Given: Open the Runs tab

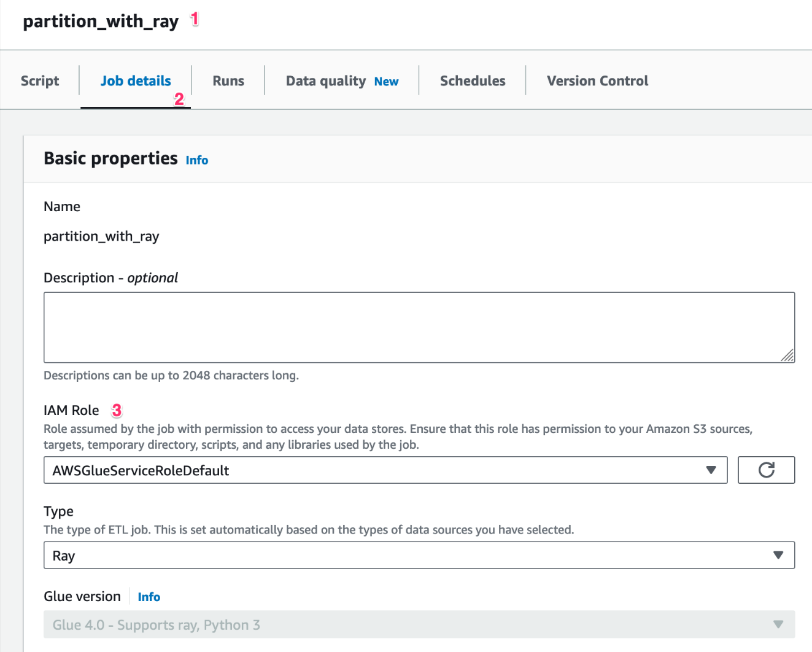Looking at the screenshot, I should tap(228, 80).
